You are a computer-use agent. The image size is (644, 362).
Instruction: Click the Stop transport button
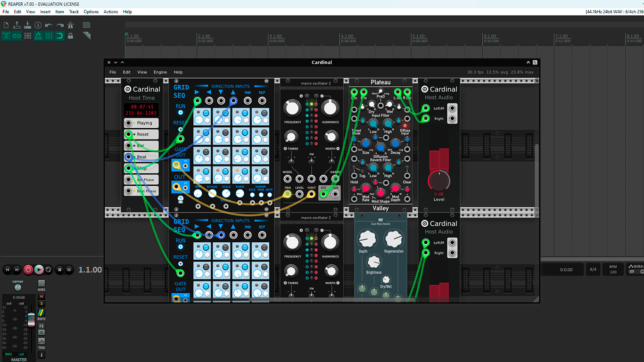click(59, 270)
